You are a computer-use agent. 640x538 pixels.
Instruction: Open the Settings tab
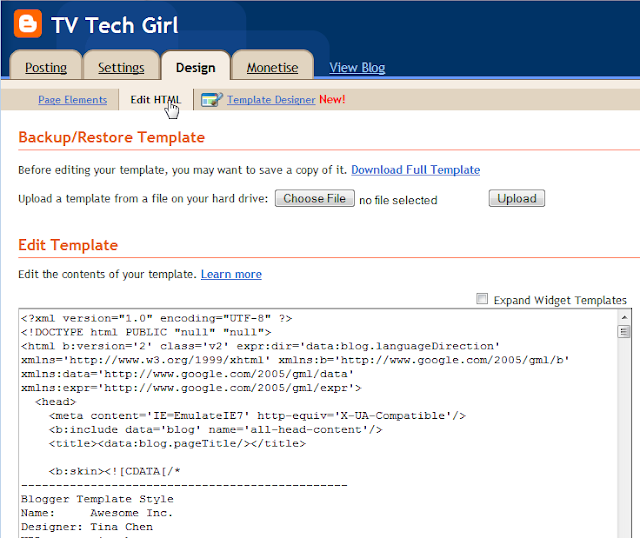(x=121, y=67)
